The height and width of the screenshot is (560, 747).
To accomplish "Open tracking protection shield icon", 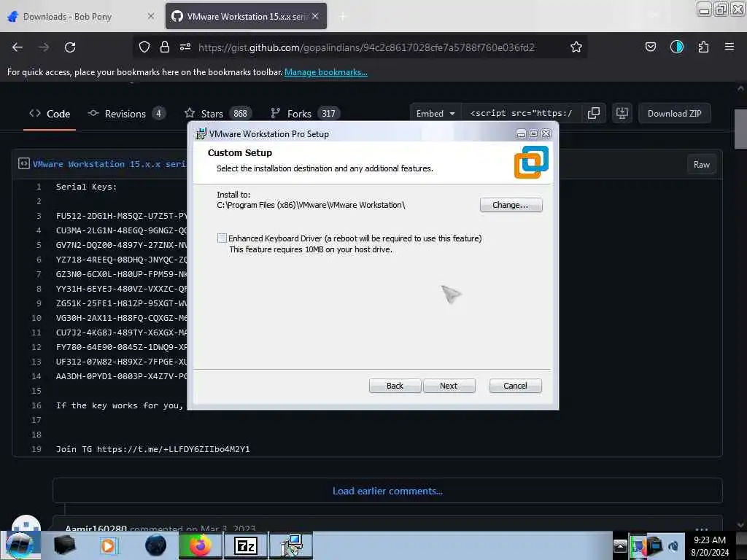I will pyautogui.click(x=144, y=47).
